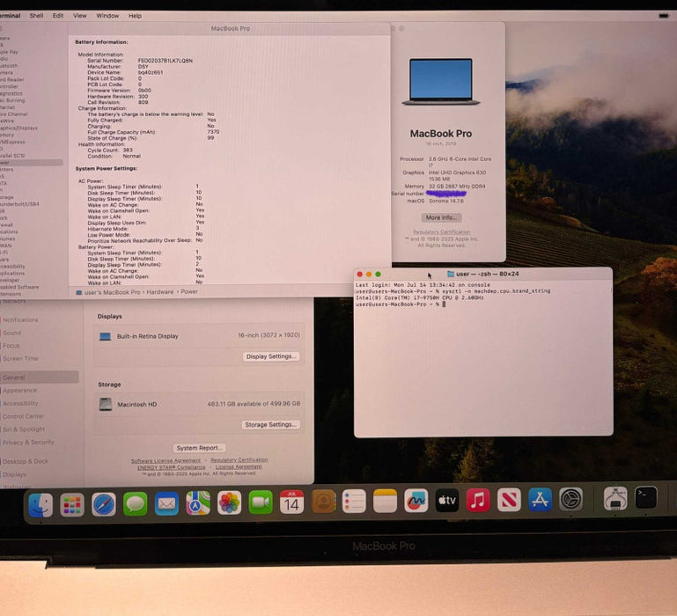This screenshot has width=677, height=616.
Task: Open Software License Agreement link
Action: (166, 460)
